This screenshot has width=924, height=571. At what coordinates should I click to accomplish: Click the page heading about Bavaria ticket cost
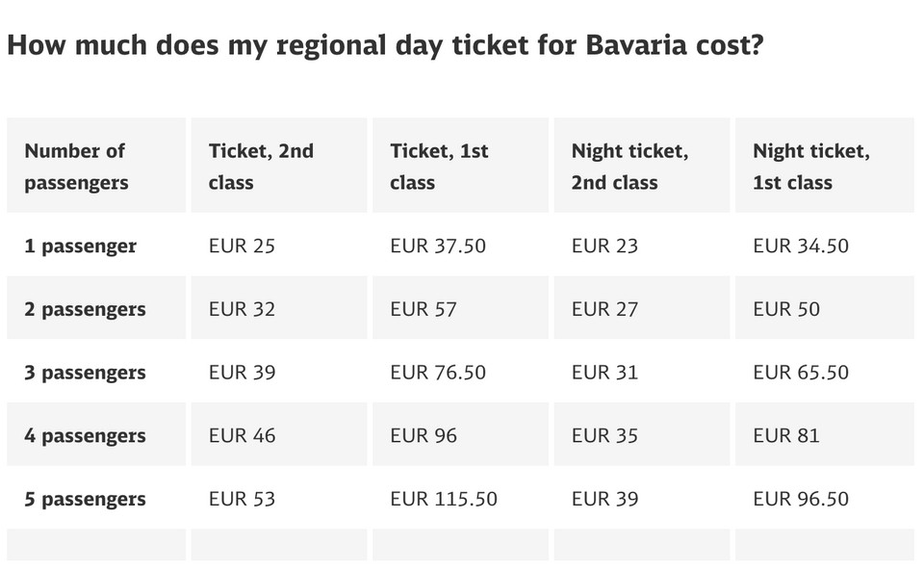click(x=385, y=45)
